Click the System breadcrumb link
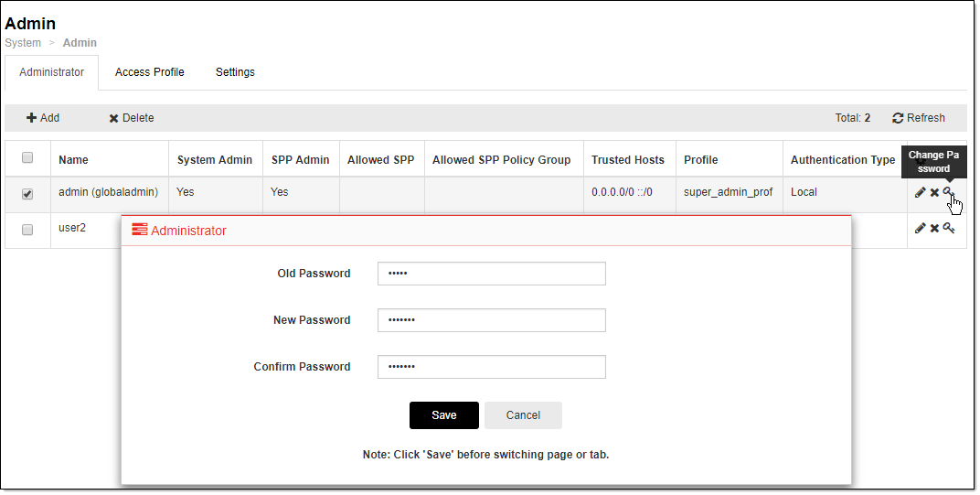980x495 pixels. click(23, 43)
